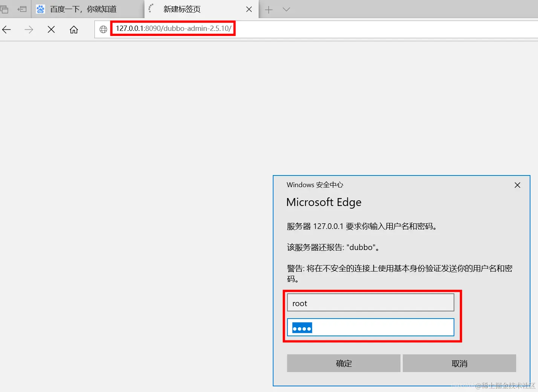This screenshot has width=538, height=392.
Task: Open the tabs you've set aside icon
Action: (4, 9)
